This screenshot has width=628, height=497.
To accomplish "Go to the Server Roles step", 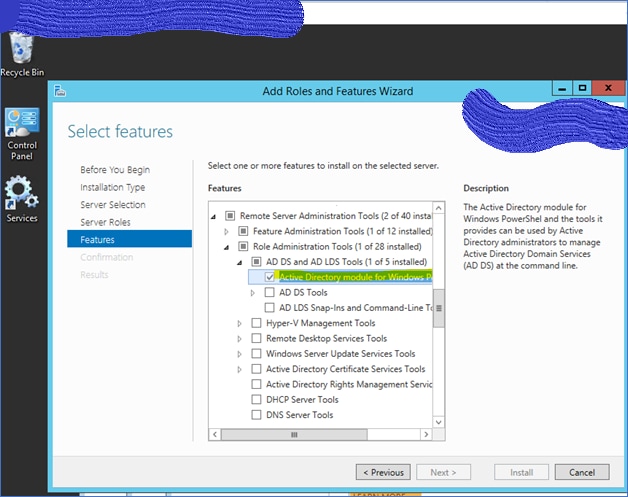I will coord(105,222).
